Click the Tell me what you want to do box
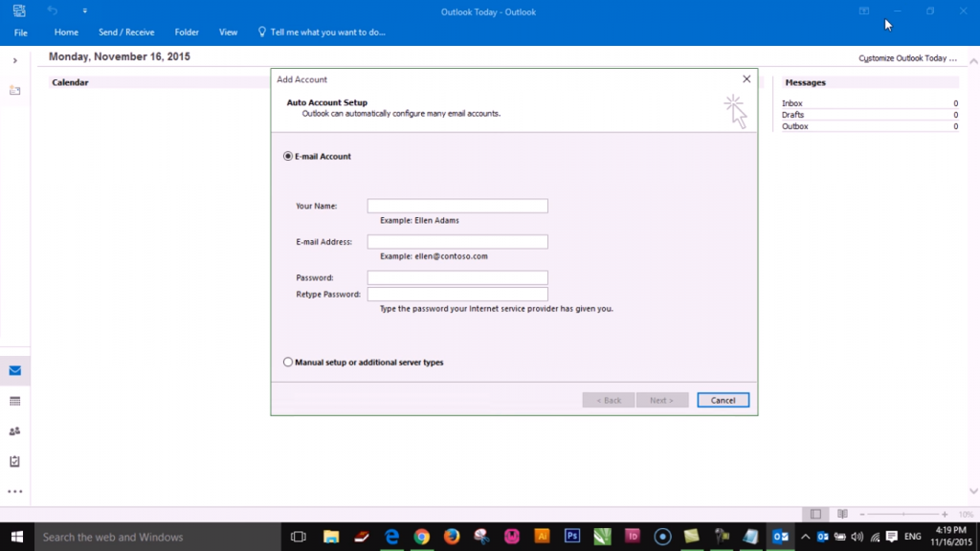This screenshot has height=551, width=980. coord(322,32)
